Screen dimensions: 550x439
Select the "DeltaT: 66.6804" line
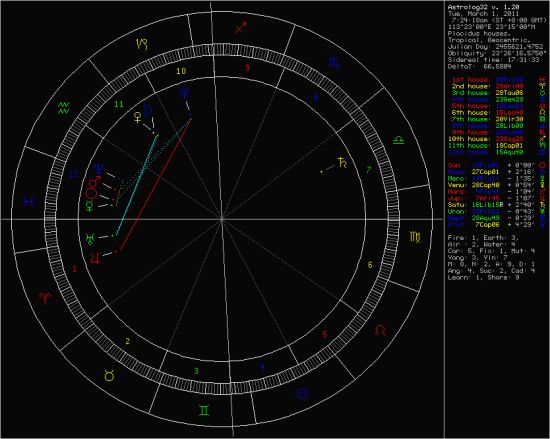[x=479, y=67]
